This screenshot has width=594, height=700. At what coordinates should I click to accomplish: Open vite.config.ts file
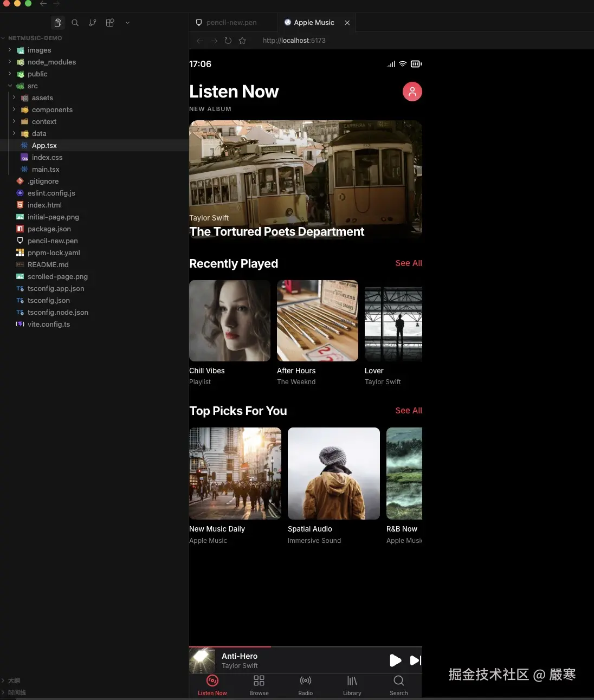point(94,325)
